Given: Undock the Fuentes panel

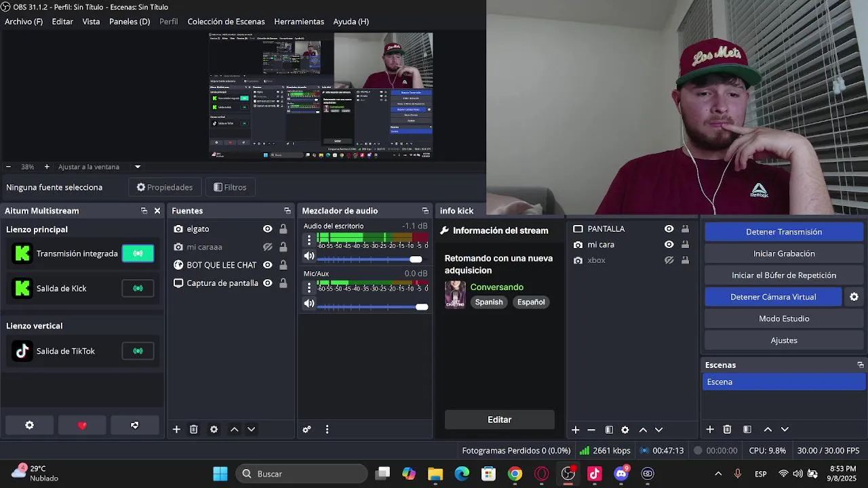Looking at the screenshot, I should pos(288,211).
